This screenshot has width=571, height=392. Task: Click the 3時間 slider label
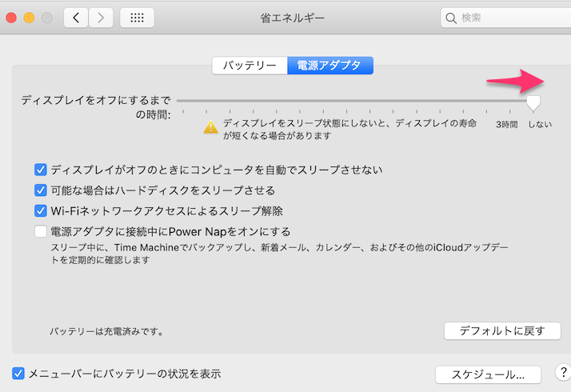pyautogui.click(x=506, y=125)
